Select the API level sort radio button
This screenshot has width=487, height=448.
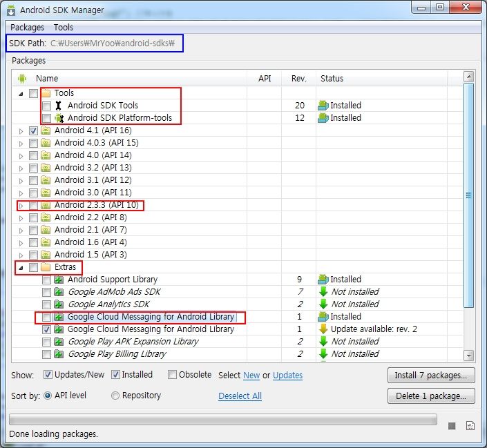(x=48, y=396)
